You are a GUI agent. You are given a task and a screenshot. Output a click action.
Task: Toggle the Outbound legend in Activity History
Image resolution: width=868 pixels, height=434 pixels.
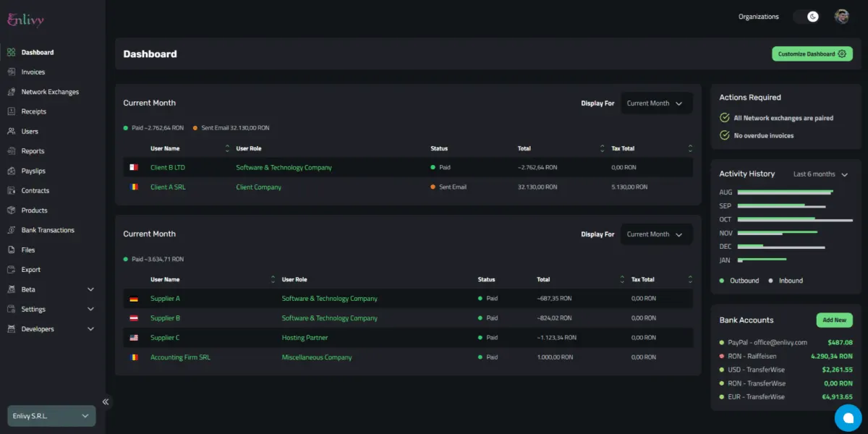coord(739,281)
